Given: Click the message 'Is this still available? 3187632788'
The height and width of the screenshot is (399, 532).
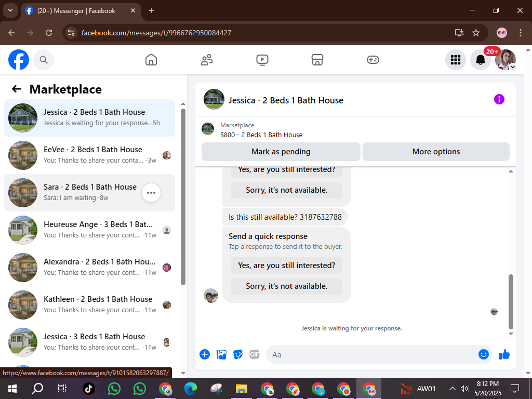Looking at the screenshot, I should [285, 217].
